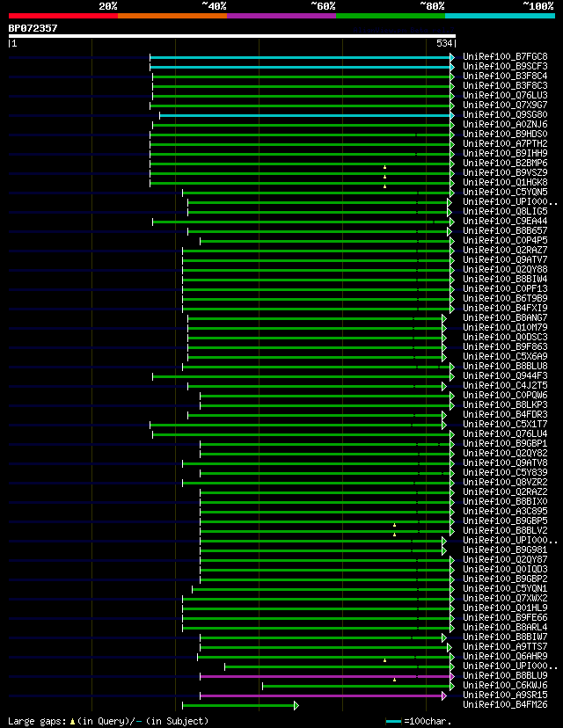
Task: Click hit label UniRef100_Q944F3
Action: pyautogui.click(x=505, y=375)
